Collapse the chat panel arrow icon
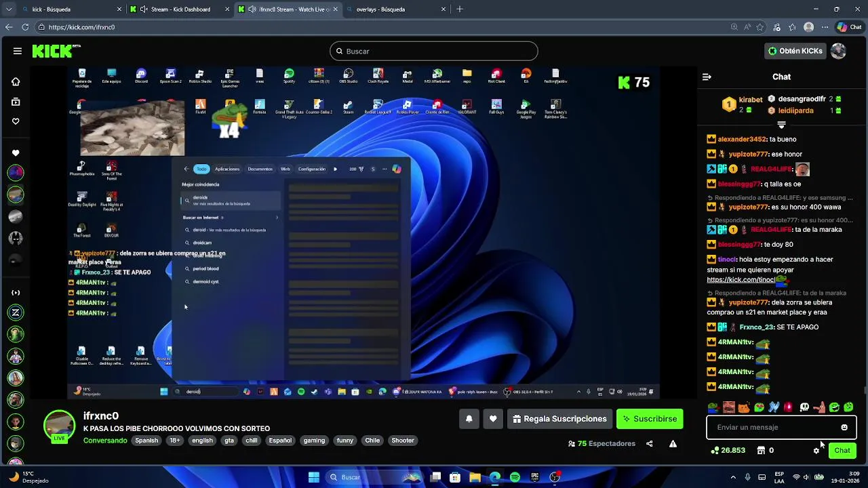 [x=707, y=77]
